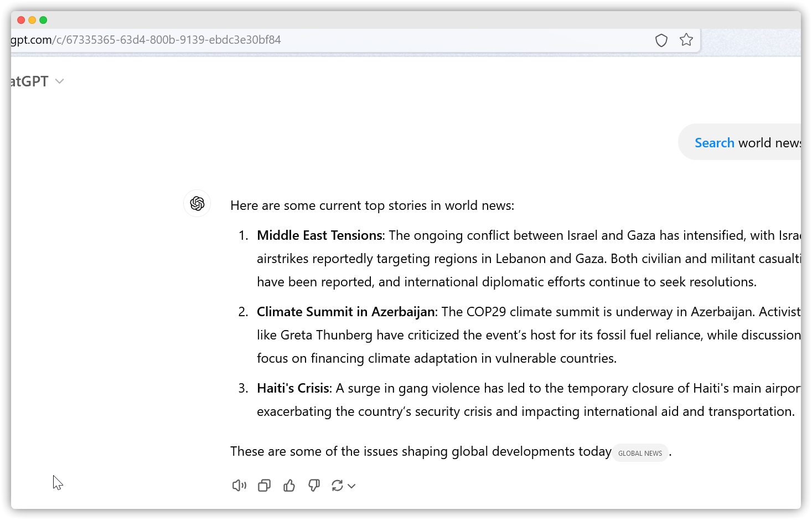This screenshot has width=812, height=520.
Task: Click the shield tracking protection icon
Action: tap(661, 40)
